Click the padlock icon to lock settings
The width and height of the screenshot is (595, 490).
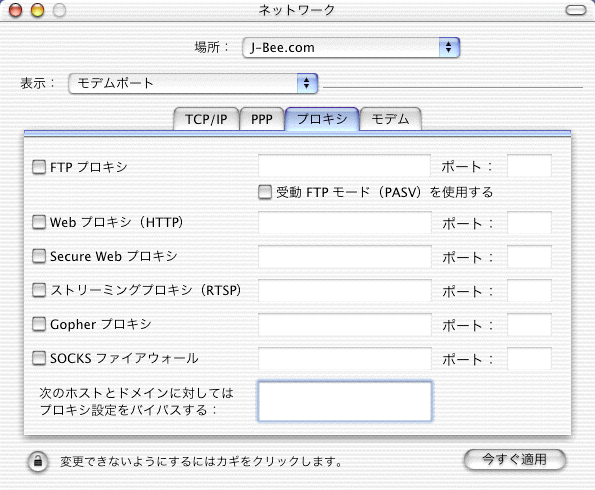point(38,462)
